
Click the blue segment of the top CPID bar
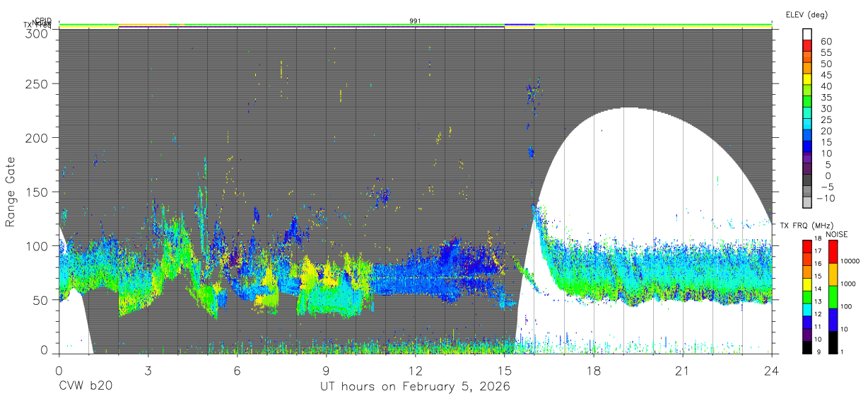520,24
